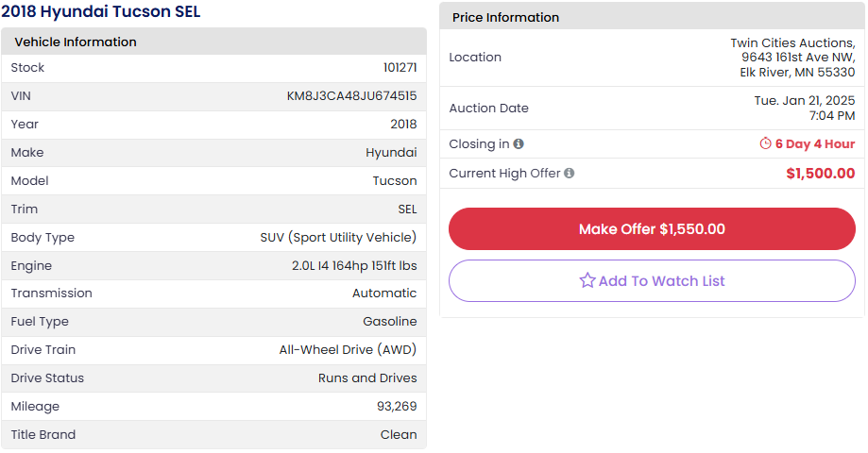Click the Vehicle Information panel header
The width and height of the screenshot is (868, 453).
(x=76, y=42)
